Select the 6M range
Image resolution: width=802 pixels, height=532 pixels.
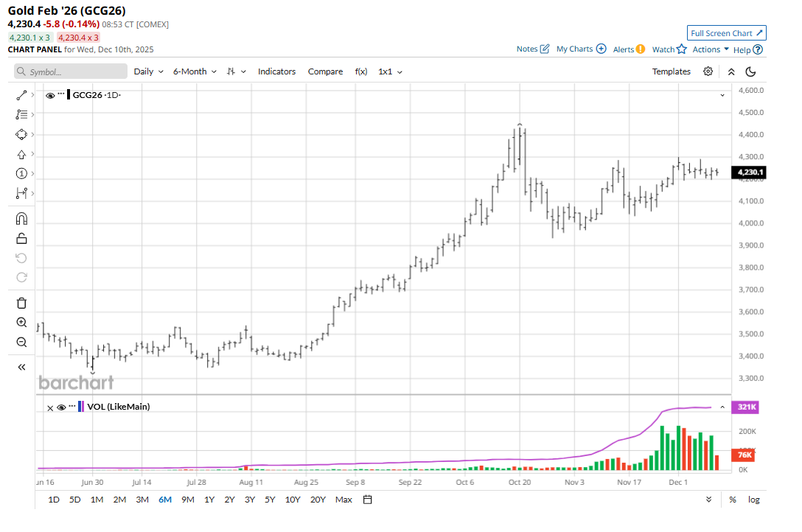pos(165,500)
